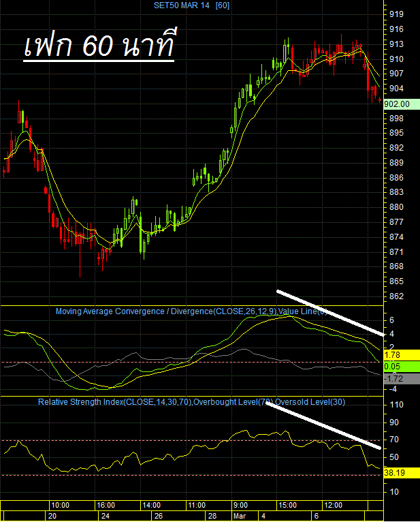Click the current price tag 902.00
Image resolution: width=420 pixels, height=522 pixels.
click(x=402, y=104)
